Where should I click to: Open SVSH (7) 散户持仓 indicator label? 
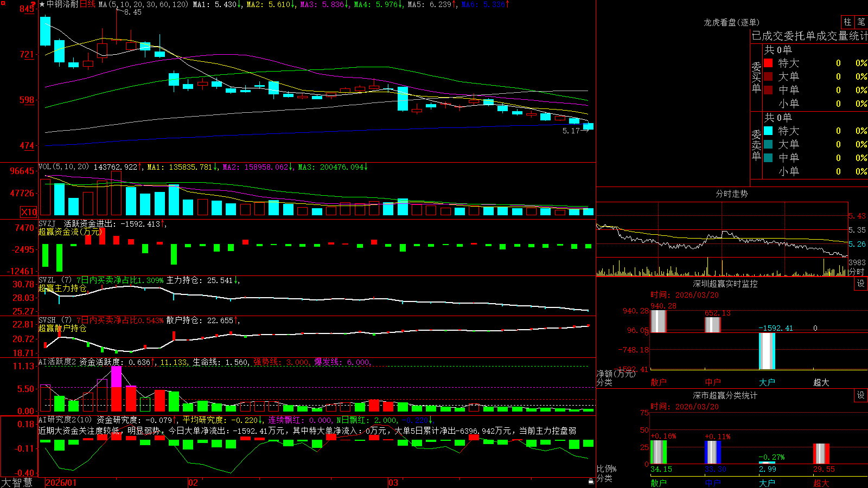(x=55, y=320)
